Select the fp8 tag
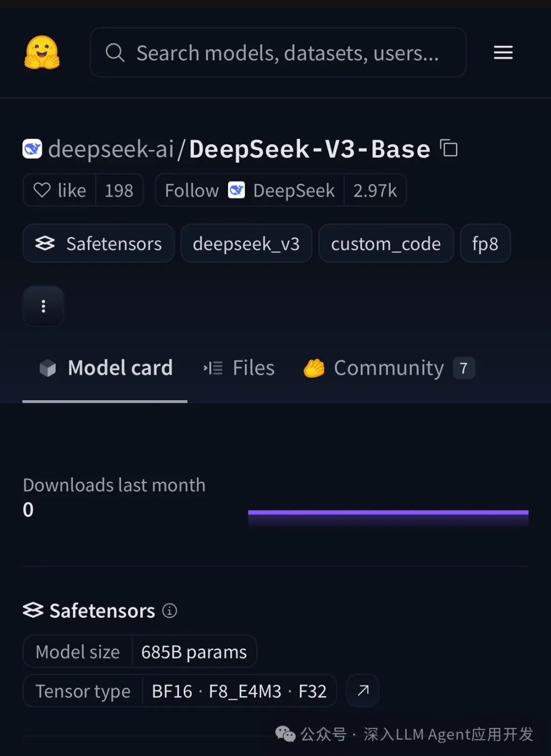This screenshot has width=551, height=756. [x=485, y=243]
